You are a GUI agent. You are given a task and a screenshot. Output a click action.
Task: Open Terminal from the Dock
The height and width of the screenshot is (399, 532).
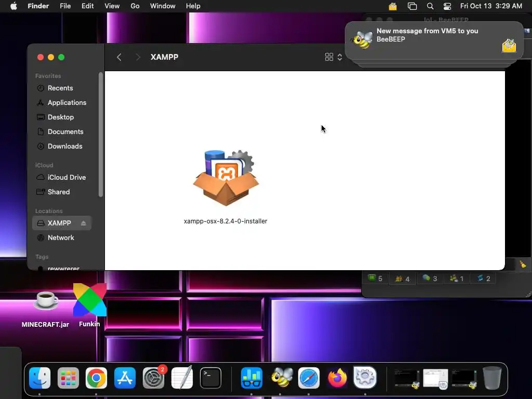pyautogui.click(x=210, y=378)
